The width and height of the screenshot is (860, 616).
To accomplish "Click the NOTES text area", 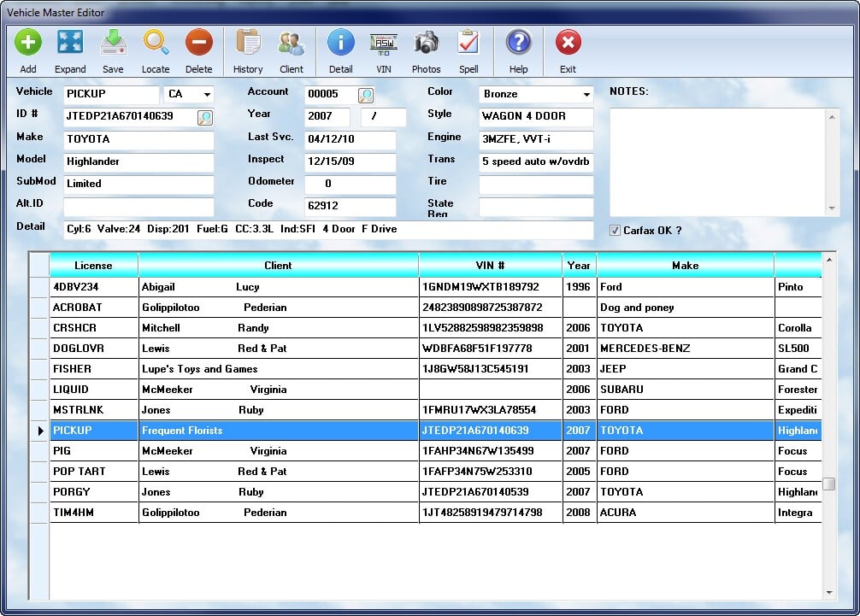I will pos(717,161).
